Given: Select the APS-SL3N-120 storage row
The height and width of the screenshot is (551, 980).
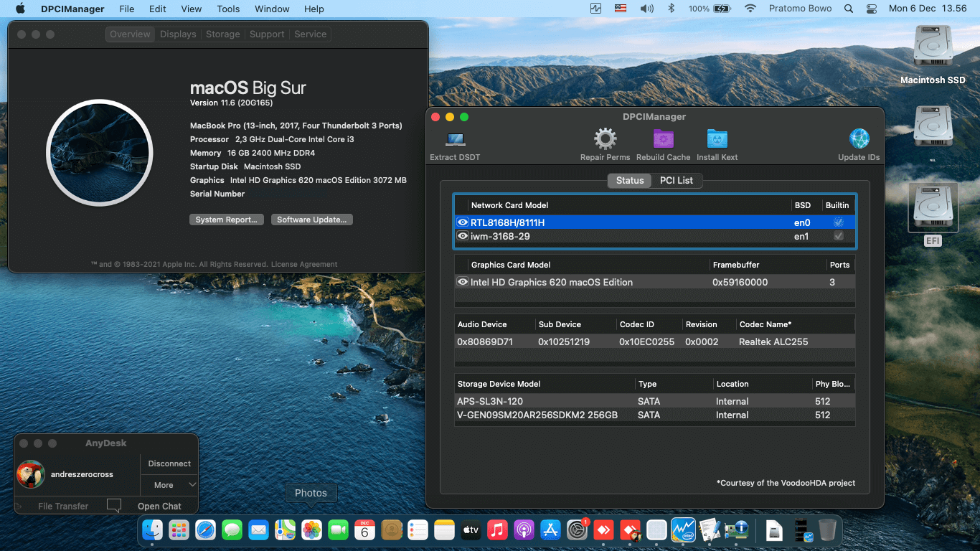Looking at the screenshot, I should [x=655, y=401].
